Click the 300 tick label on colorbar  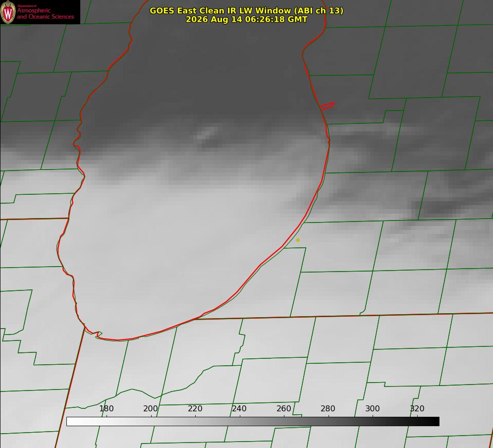pyautogui.click(x=372, y=408)
